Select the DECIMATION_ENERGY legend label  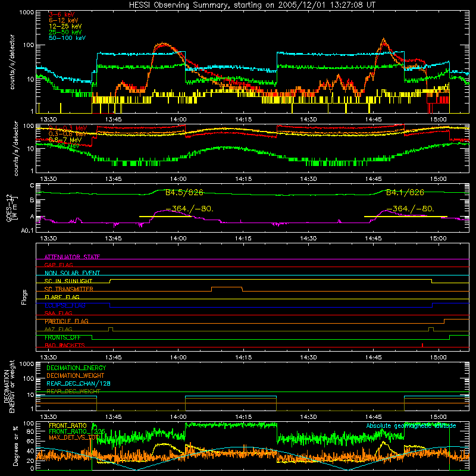pyautogui.click(x=76, y=368)
